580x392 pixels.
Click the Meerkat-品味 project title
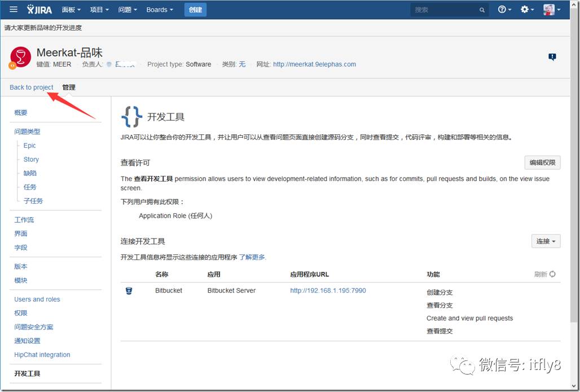click(x=69, y=52)
